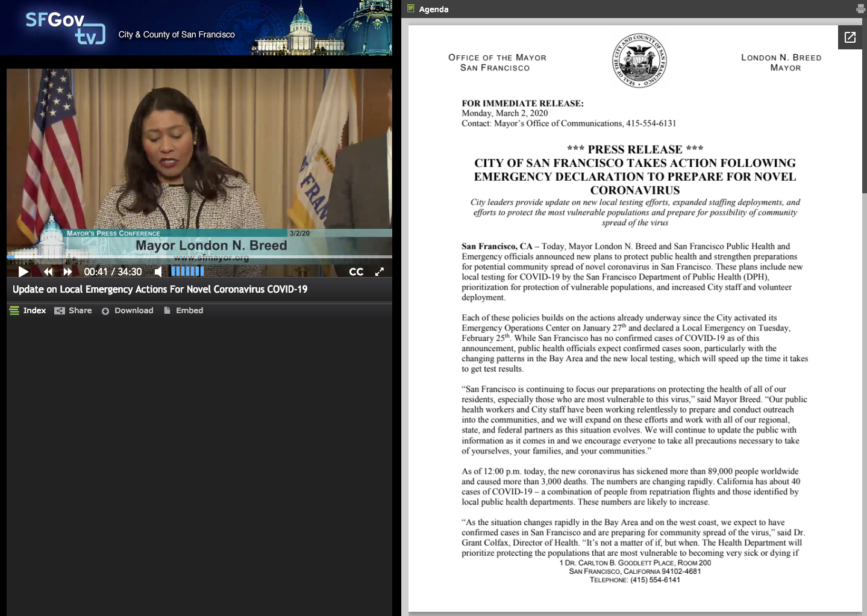Click 'Office of the Mayor' letterhead text
The height and width of the screenshot is (616, 867).
(x=497, y=63)
